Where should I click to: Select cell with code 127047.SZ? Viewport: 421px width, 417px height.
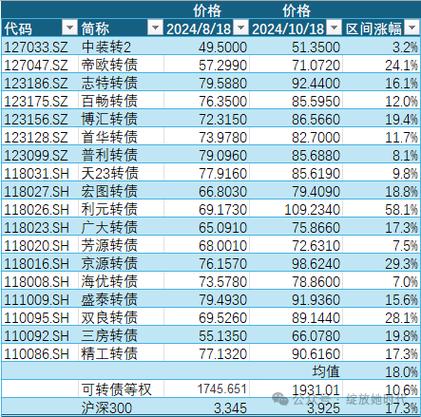pyautogui.click(x=40, y=65)
